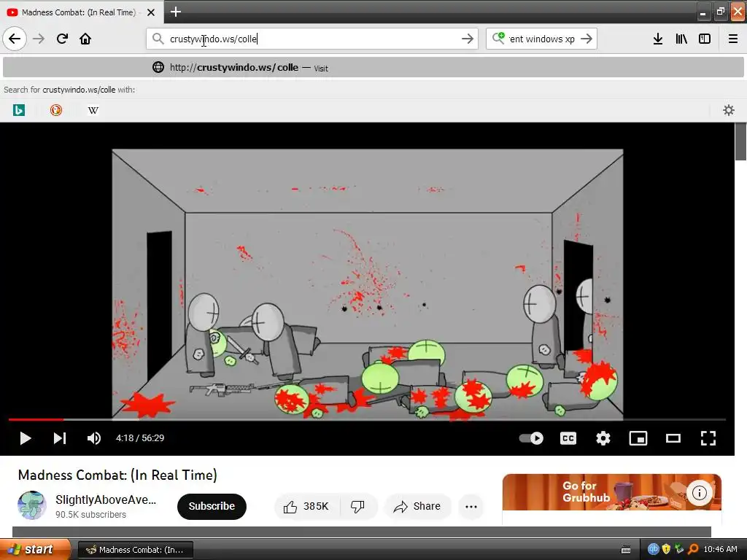Click the search bar go arrow

pyautogui.click(x=587, y=39)
